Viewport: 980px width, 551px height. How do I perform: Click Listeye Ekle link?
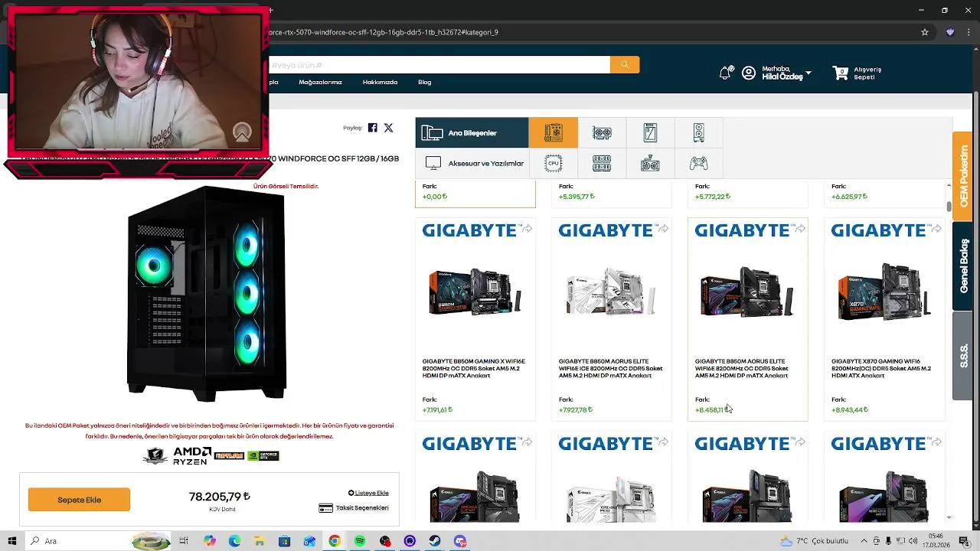click(368, 493)
